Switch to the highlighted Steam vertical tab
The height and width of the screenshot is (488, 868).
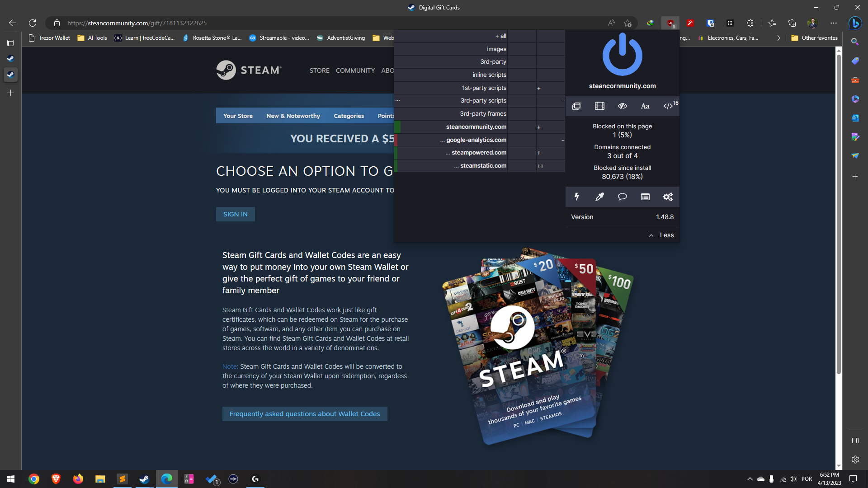pos(10,75)
